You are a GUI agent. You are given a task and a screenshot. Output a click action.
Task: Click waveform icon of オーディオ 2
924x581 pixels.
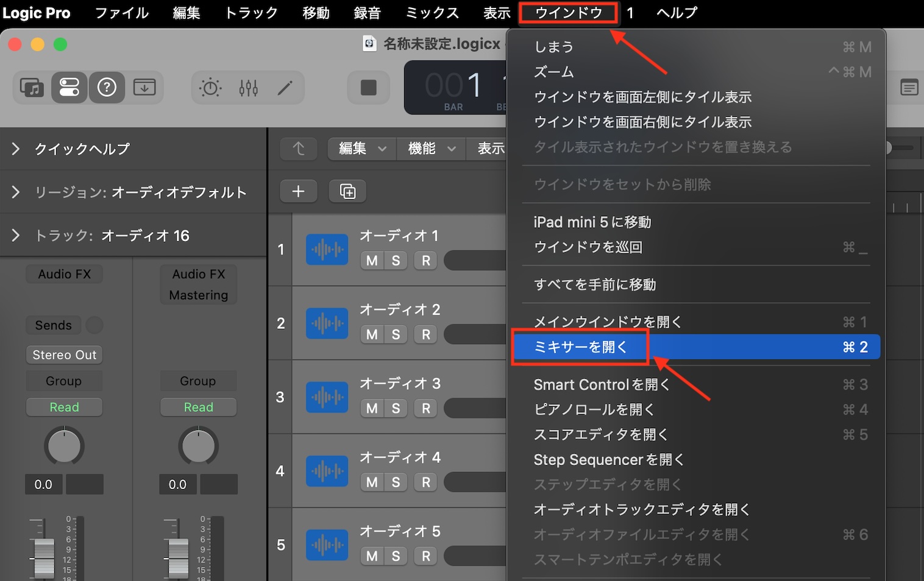coord(327,323)
